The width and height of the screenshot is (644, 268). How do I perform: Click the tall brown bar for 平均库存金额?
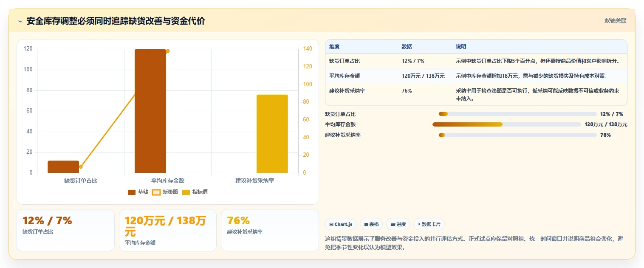tap(150, 111)
